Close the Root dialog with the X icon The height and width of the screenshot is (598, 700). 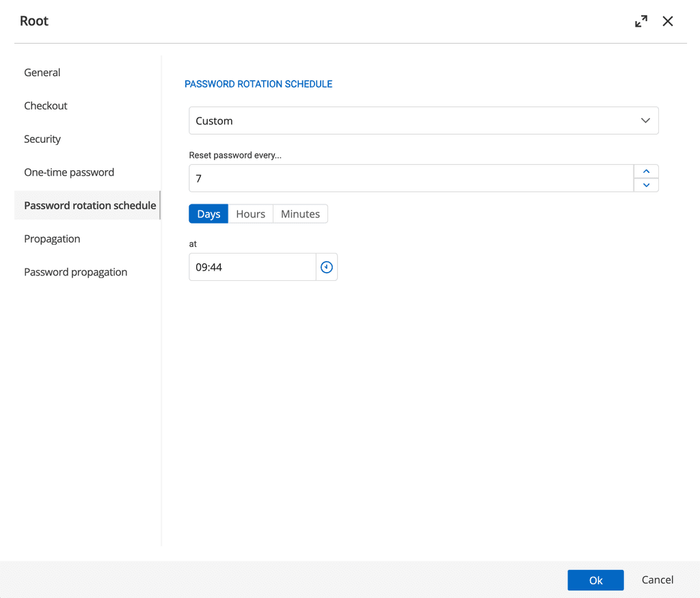coord(668,21)
